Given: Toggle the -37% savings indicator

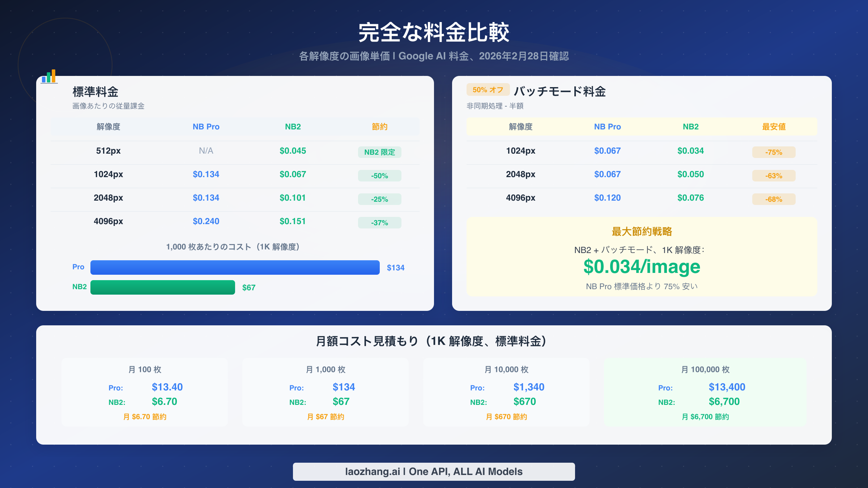Looking at the screenshot, I should click(379, 223).
